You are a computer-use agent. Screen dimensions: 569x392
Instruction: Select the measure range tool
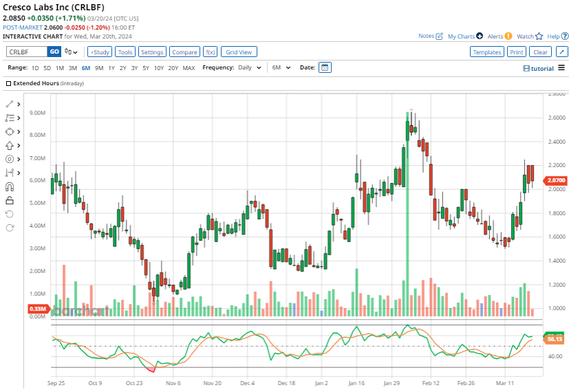[x=10, y=173]
